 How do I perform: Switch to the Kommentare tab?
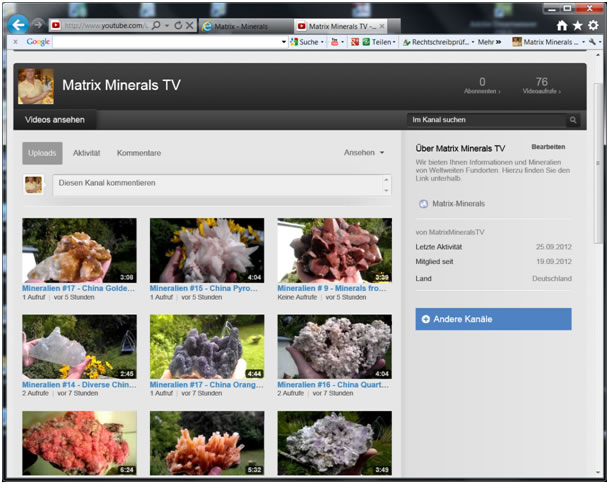coord(139,153)
